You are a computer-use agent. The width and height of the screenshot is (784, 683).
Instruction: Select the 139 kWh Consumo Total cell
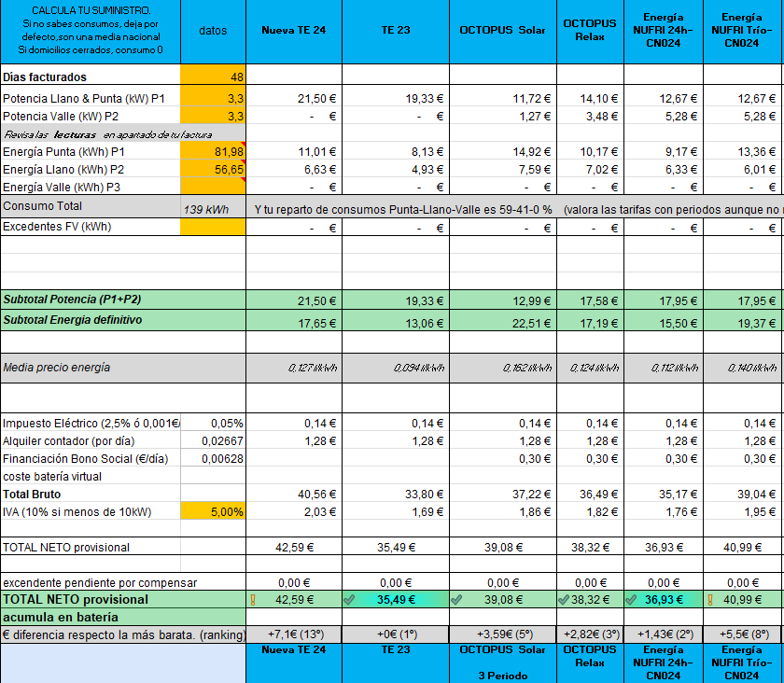click(213, 206)
